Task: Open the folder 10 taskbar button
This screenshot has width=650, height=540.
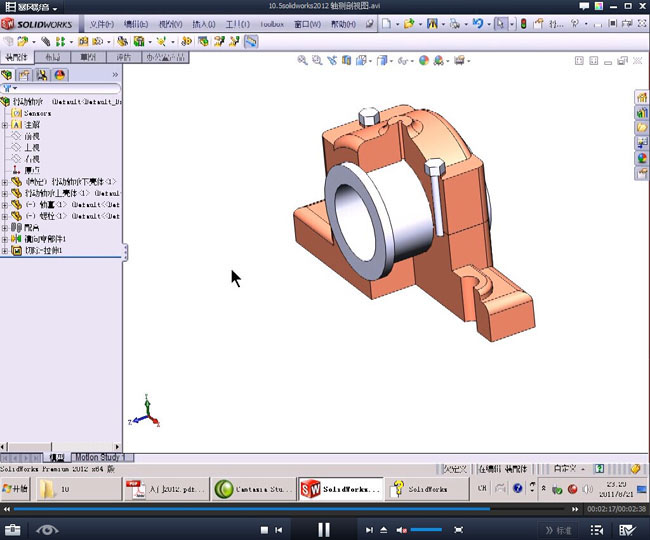Action: [79, 489]
